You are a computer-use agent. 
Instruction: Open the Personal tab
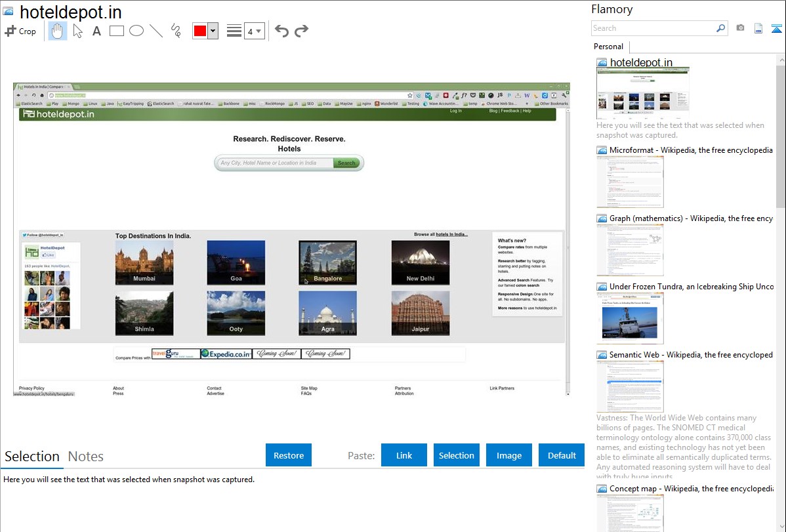point(609,47)
